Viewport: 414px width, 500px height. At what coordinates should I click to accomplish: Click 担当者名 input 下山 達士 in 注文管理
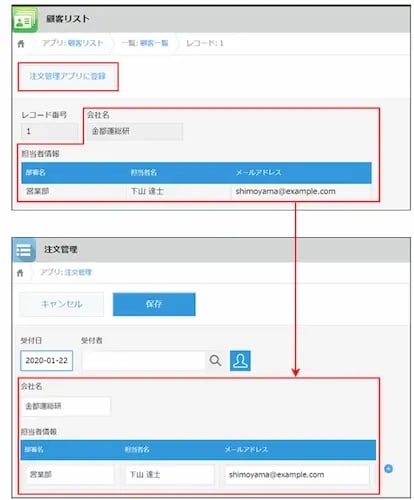click(x=170, y=474)
